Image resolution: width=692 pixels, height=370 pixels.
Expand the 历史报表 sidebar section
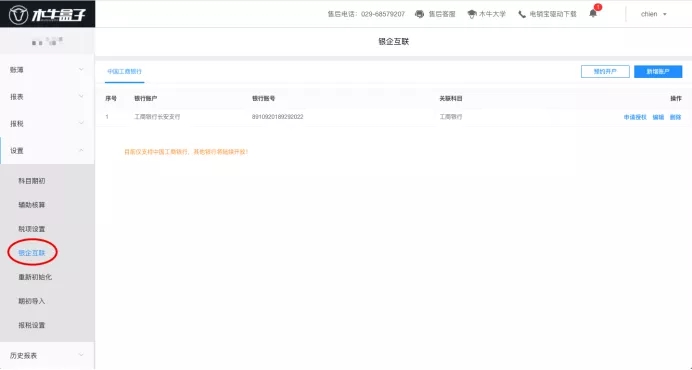[47, 355]
